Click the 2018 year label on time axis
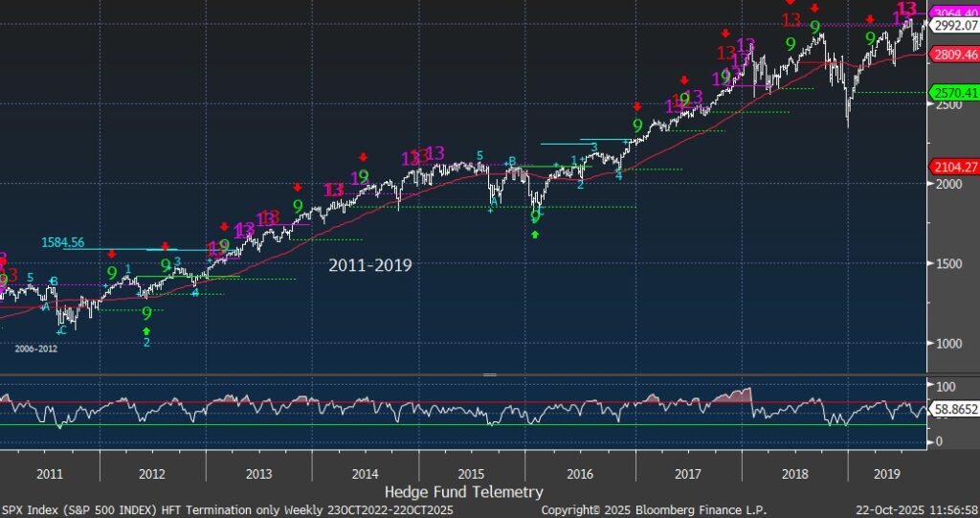 [x=793, y=473]
